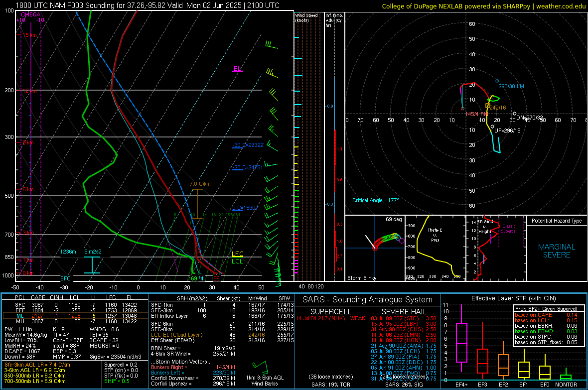This screenshot has height=390, width=588.
Task: Click the 223/30 LM hodograph label
Action: pyautogui.click(x=511, y=86)
